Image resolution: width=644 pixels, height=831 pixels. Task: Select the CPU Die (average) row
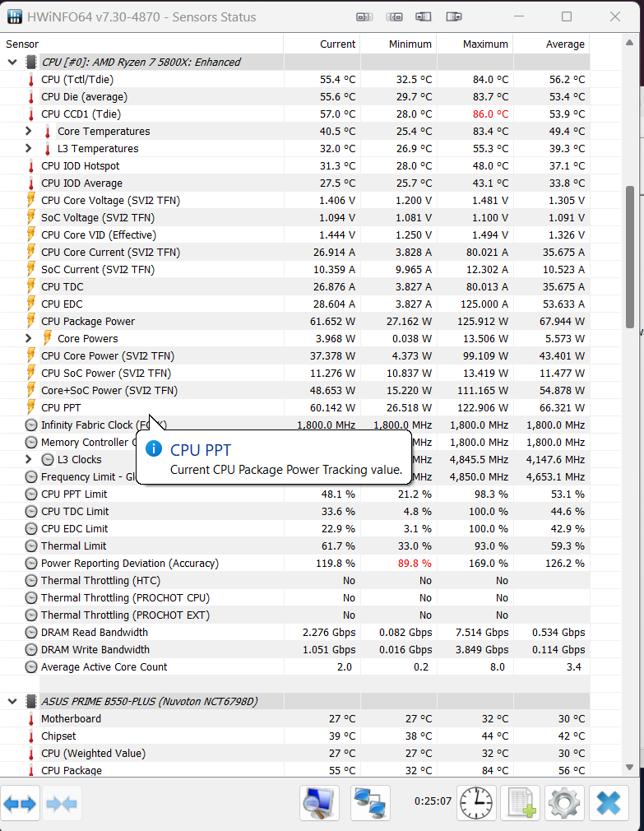(x=295, y=97)
